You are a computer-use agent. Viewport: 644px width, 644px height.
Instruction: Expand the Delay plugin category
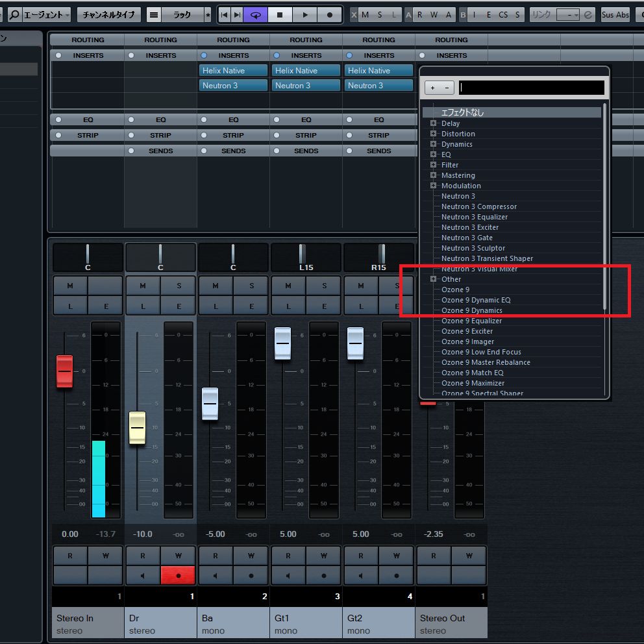(433, 123)
